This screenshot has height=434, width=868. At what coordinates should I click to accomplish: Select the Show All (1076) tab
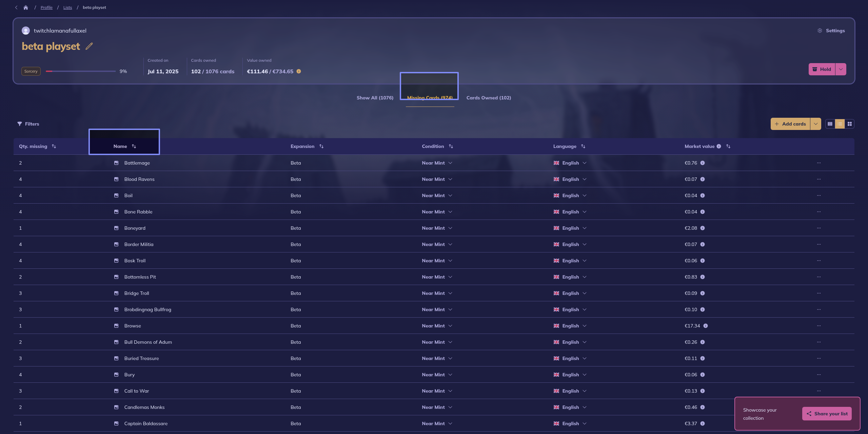coord(375,98)
